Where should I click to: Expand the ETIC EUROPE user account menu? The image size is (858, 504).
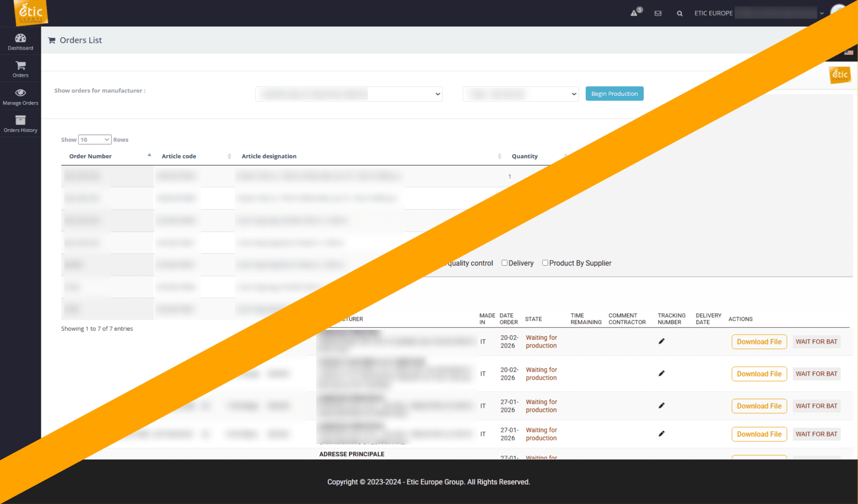[x=821, y=13]
